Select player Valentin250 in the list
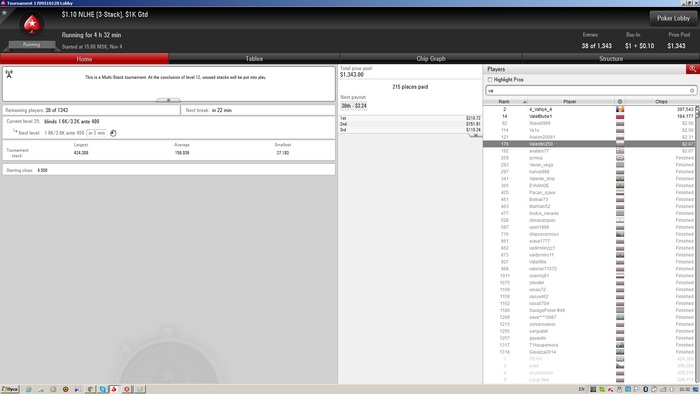 point(588,144)
